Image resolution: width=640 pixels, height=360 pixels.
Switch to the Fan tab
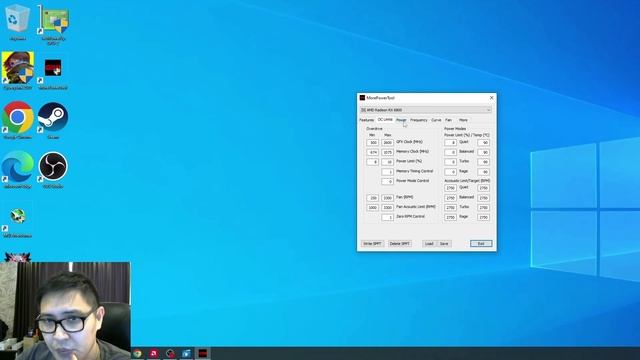448,120
